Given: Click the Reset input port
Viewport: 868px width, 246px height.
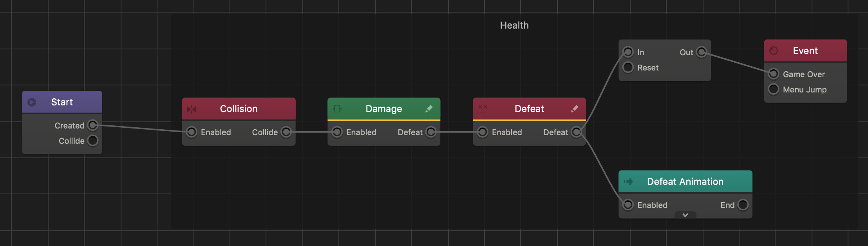Looking at the screenshot, I should pos(628,67).
